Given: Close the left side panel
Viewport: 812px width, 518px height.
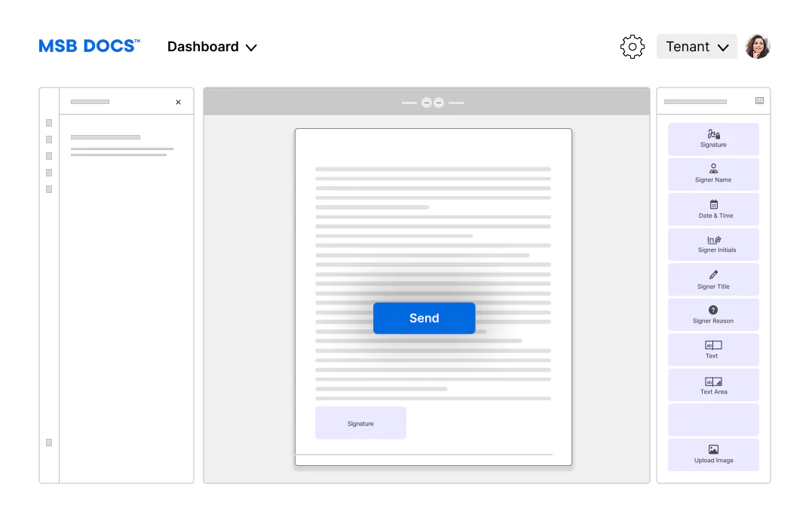Looking at the screenshot, I should [178, 103].
